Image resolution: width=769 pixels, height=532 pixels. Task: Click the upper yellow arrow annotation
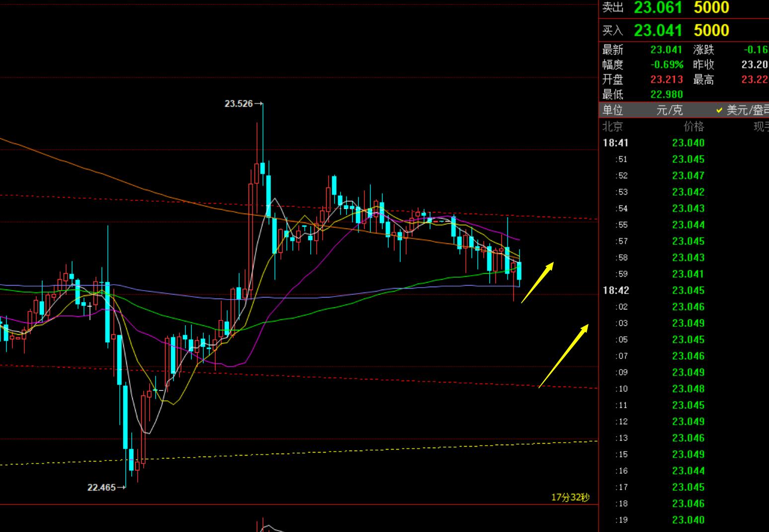[538, 282]
